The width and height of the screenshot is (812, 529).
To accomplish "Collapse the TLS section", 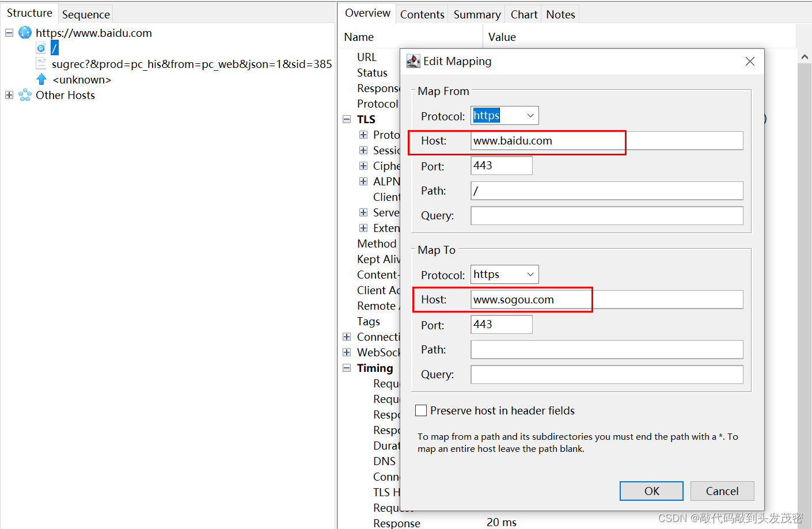I will [x=347, y=119].
